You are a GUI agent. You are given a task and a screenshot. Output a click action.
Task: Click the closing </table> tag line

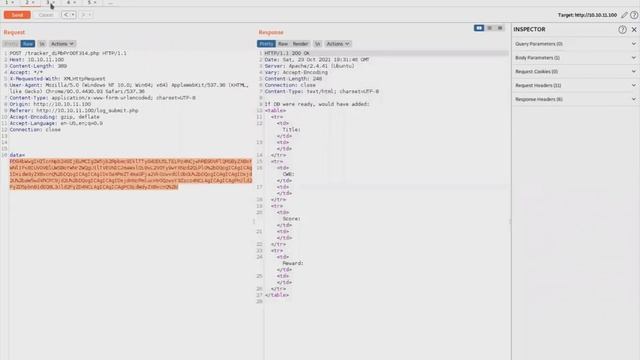tap(277, 295)
